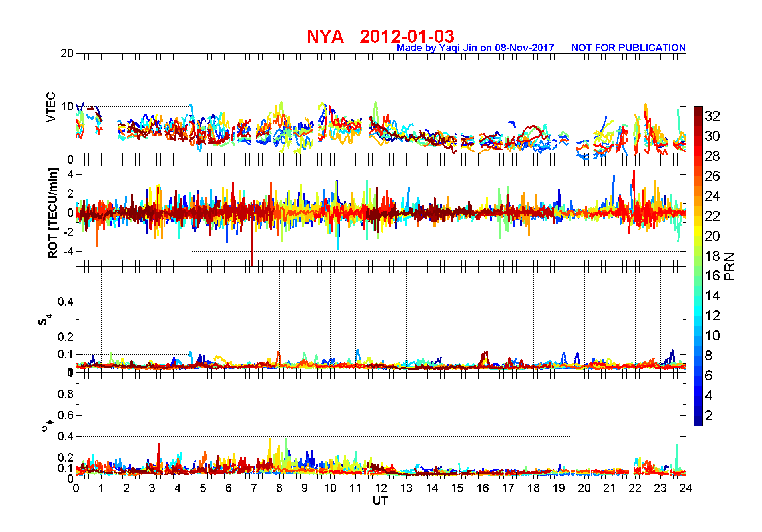
Task: Click ROT y-axis tick label -2
Action: tap(68, 232)
